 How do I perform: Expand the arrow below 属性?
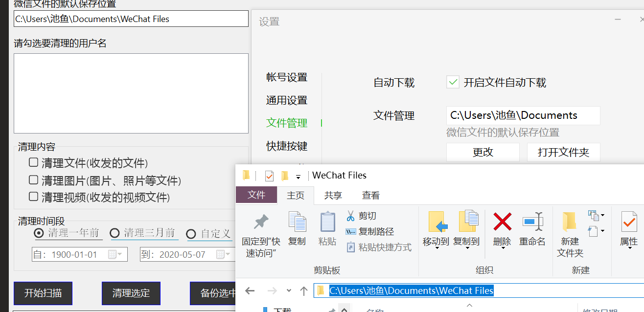[x=629, y=248]
